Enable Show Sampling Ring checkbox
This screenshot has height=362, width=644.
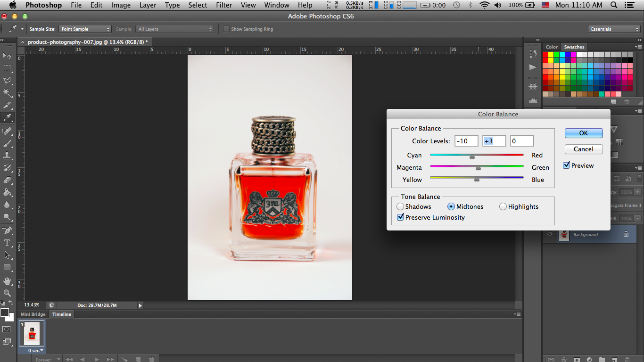(226, 29)
